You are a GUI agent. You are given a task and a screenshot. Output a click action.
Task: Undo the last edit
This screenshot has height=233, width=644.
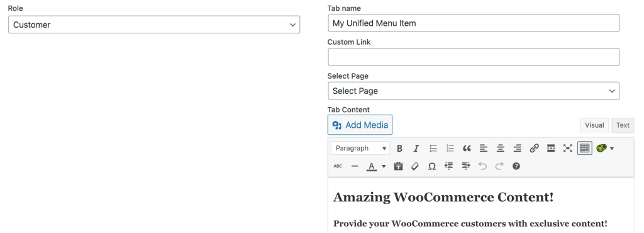pyautogui.click(x=482, y=166)
